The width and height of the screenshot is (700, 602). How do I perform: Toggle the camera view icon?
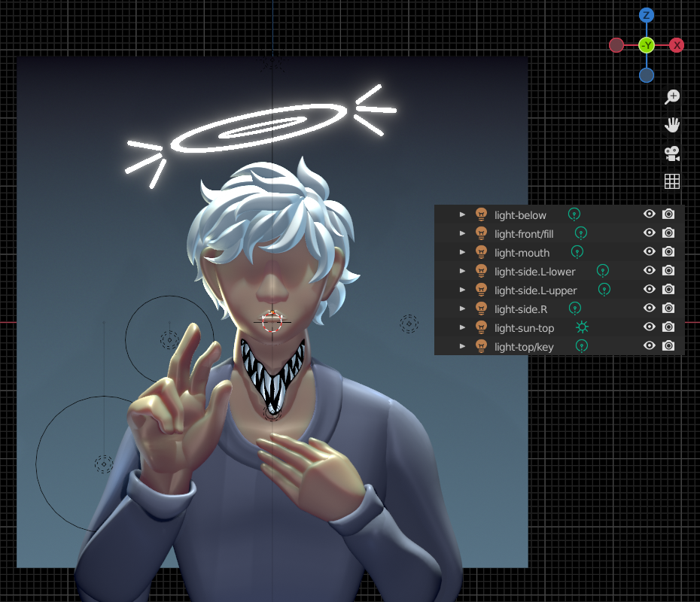point(672,154)
